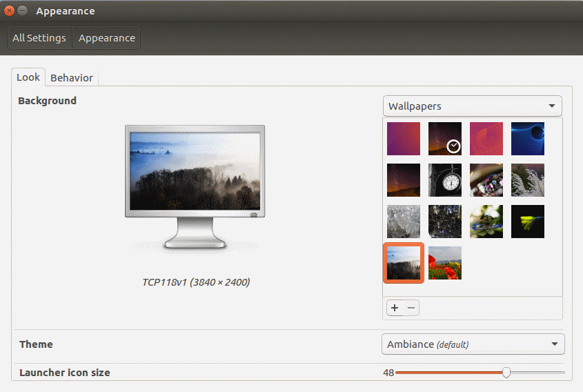Click the minus button to remove a wallpaper
583x392 pixels.
pyautogui.click(x=411, y=308)
